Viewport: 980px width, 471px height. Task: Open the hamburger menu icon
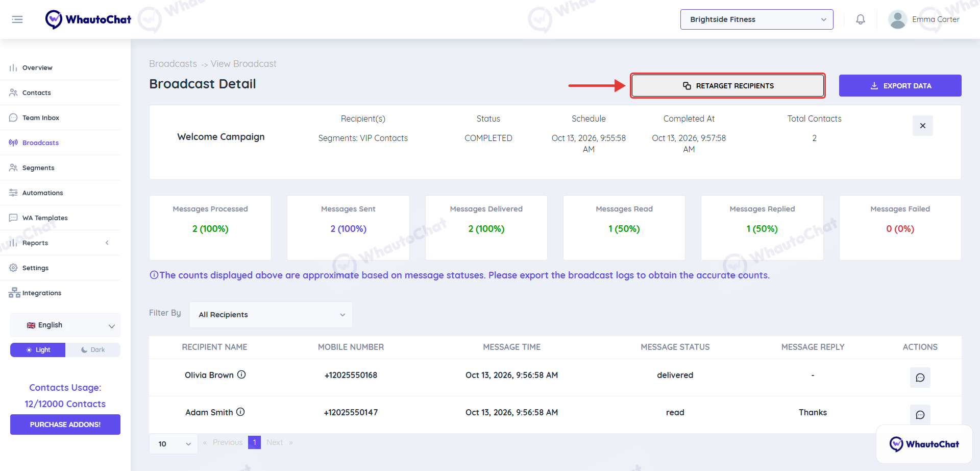(x=17, y=19)
